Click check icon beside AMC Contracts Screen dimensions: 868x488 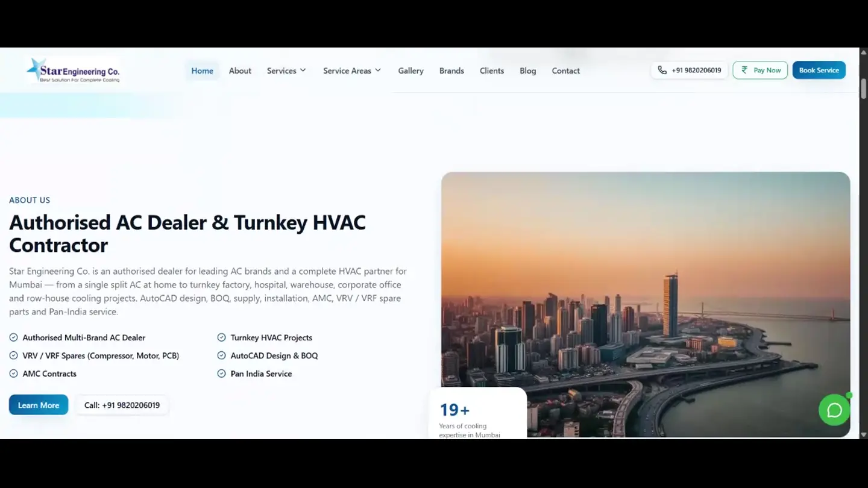click(x=13, y=374)
